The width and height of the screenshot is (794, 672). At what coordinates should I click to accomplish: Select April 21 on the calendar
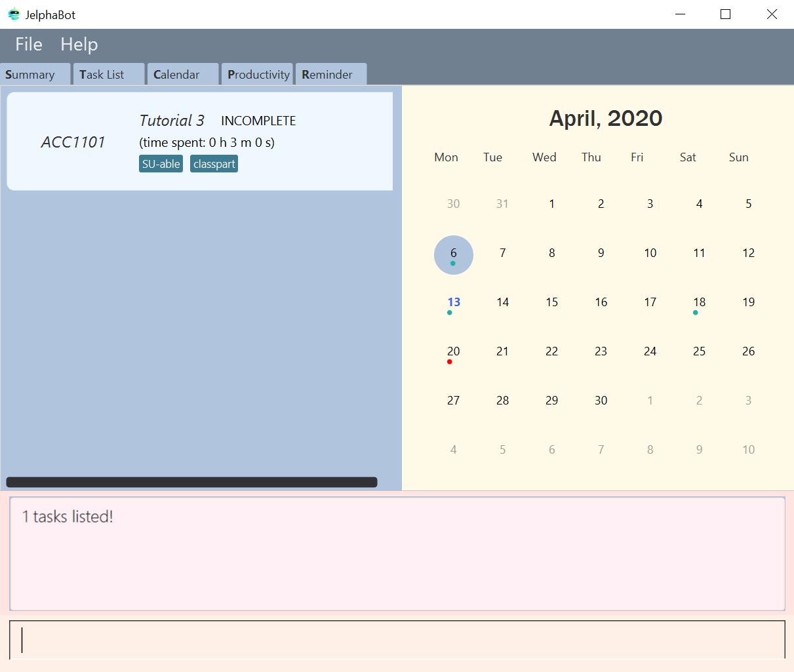[502, 351]
